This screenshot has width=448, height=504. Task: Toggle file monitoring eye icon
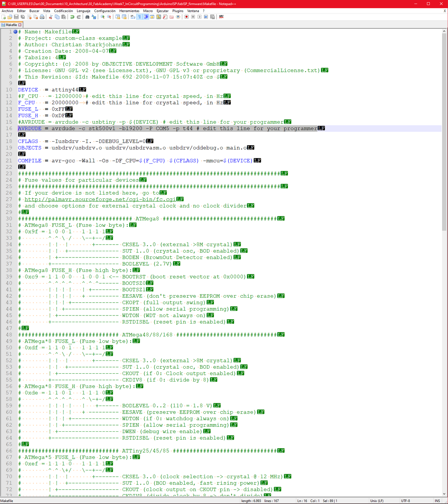tap(178, 17)
